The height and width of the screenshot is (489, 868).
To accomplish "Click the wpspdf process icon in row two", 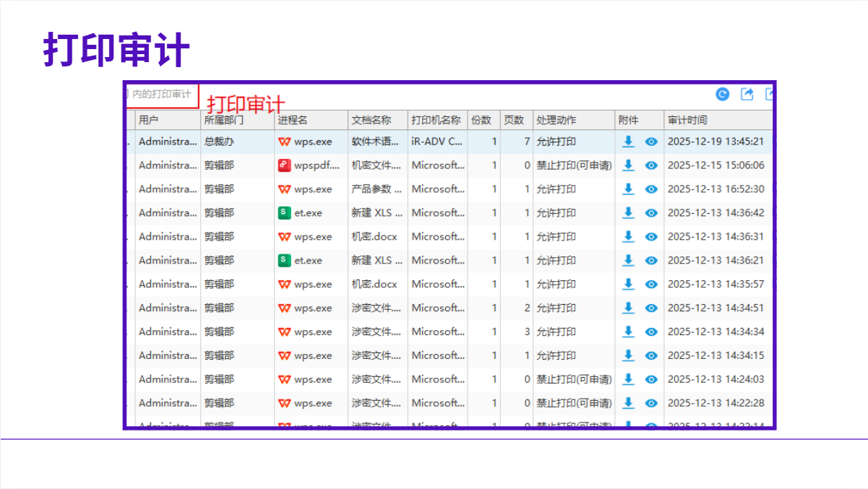I will click(x=285, y=165).
